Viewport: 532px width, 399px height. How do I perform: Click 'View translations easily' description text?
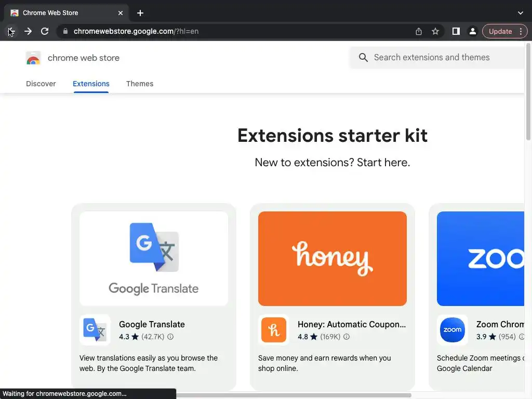click(x=149, y=363)
